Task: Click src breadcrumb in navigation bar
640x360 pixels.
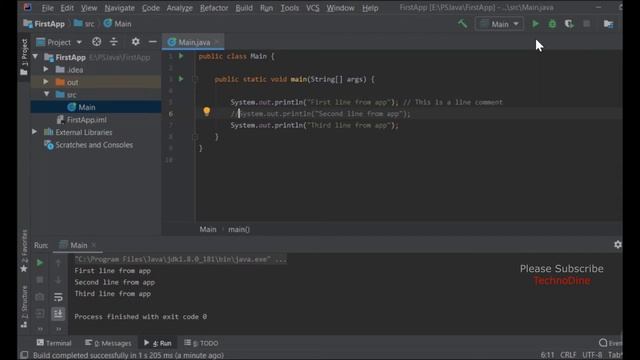Action: 84,24
